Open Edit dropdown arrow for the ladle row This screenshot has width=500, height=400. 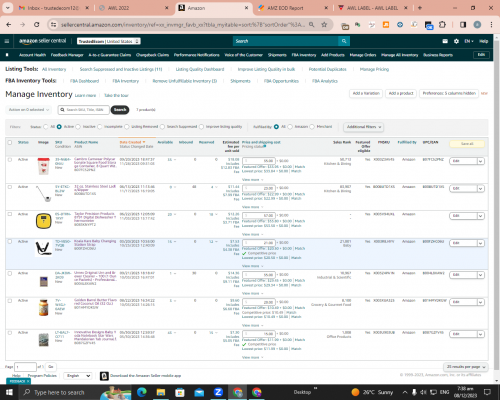click(480, 188)
